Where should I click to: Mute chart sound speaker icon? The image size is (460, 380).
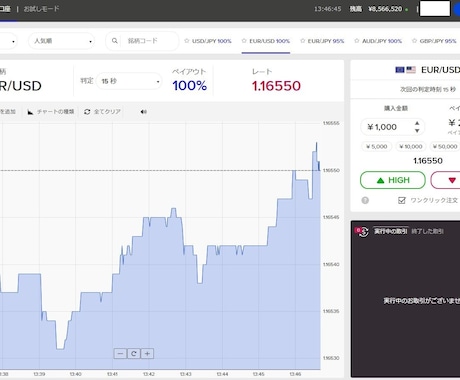click(x=144, y=112)
